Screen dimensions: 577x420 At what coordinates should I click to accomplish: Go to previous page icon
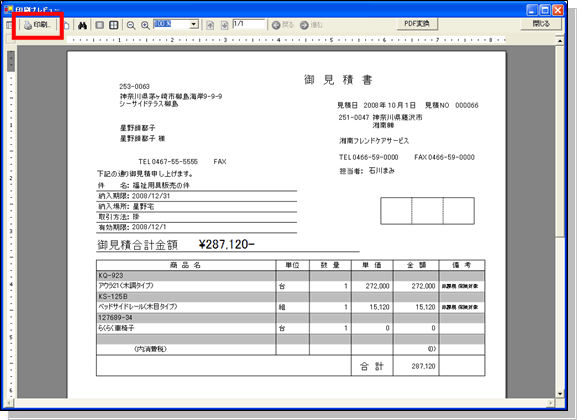click(210, 25)
